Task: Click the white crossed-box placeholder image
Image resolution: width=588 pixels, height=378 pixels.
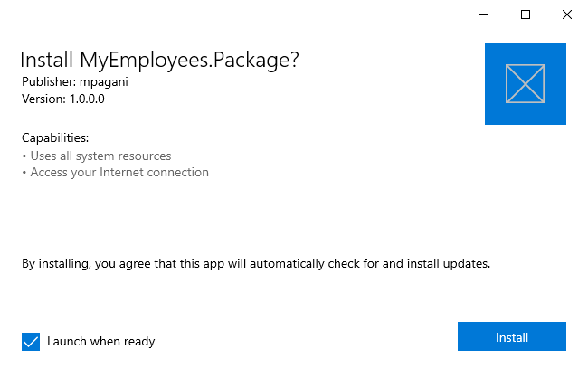Action: click(525, 83)
